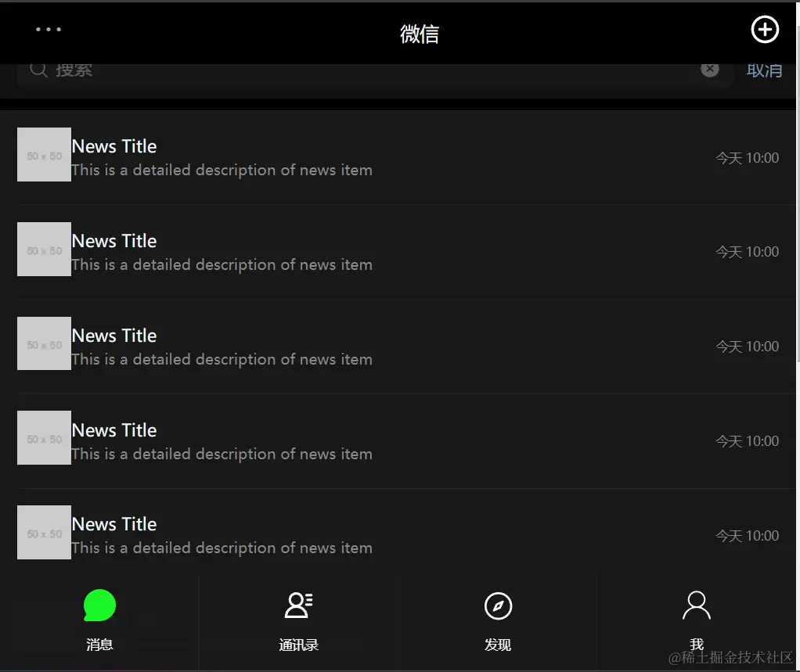The height and width of the screenshot is (672, 800).
Task: Switch to the 通讯录 tab label
Action: 298,645
